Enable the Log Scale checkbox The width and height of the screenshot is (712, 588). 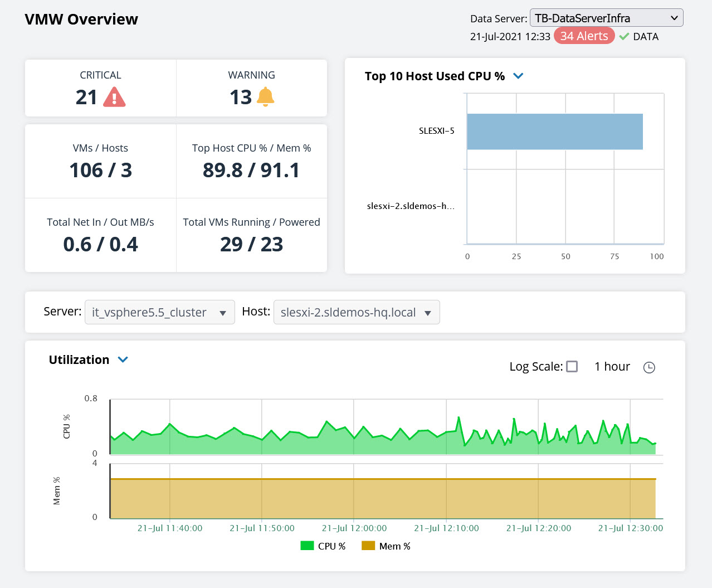[x=572, y=367]
